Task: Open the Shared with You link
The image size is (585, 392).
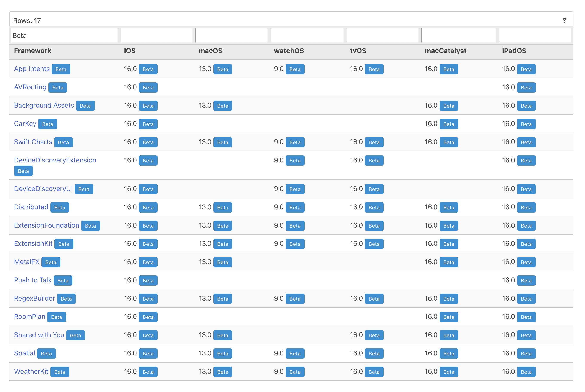Action: pyautogui.click(x=39, y=335)
